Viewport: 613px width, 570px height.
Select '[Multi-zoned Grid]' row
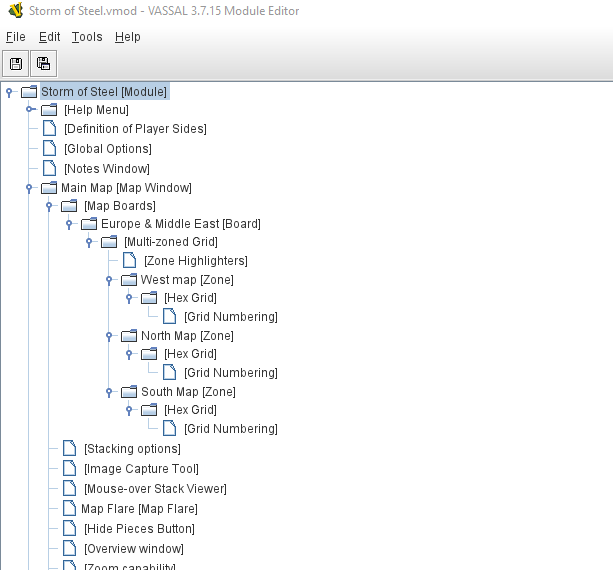(171, 242)
